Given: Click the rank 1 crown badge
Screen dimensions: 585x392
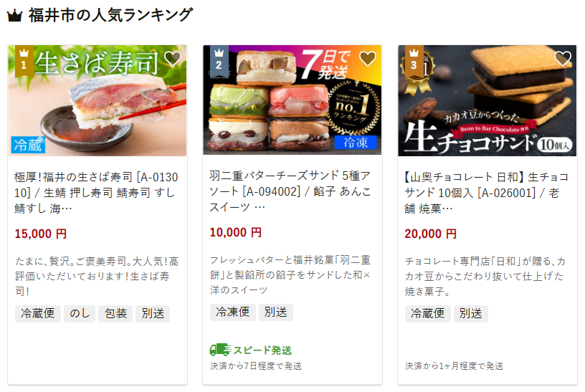Looking at the screenshot, I should 24,61.
